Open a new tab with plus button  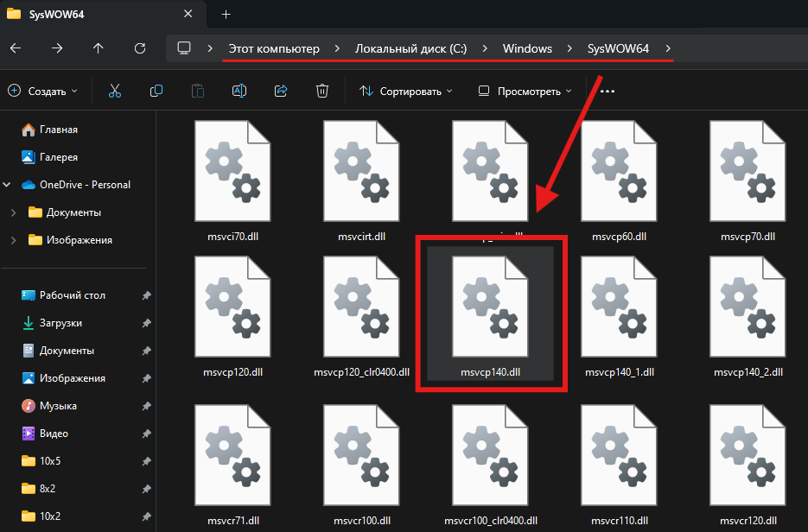point(226,14)
